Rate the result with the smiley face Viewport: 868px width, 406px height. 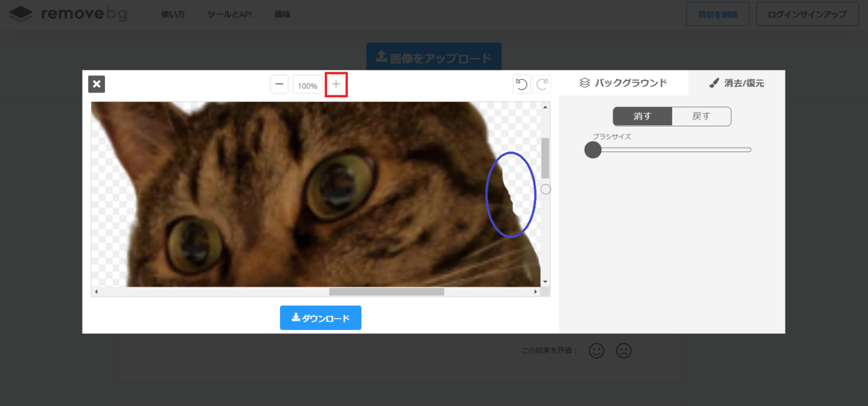(x=596, y=350)
